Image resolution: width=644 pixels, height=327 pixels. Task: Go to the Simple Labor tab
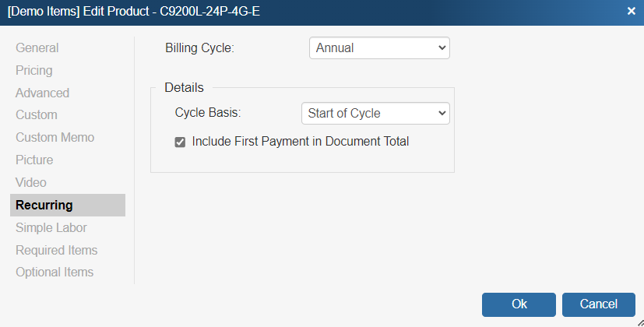pos(51,228)
